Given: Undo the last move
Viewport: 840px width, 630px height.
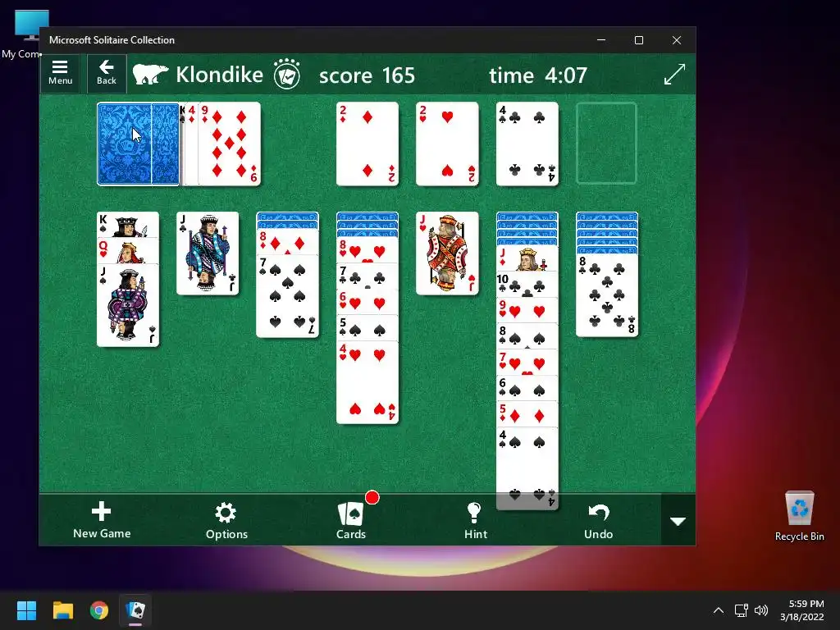Looking at the screenshot, I should (x=598, y=520).
